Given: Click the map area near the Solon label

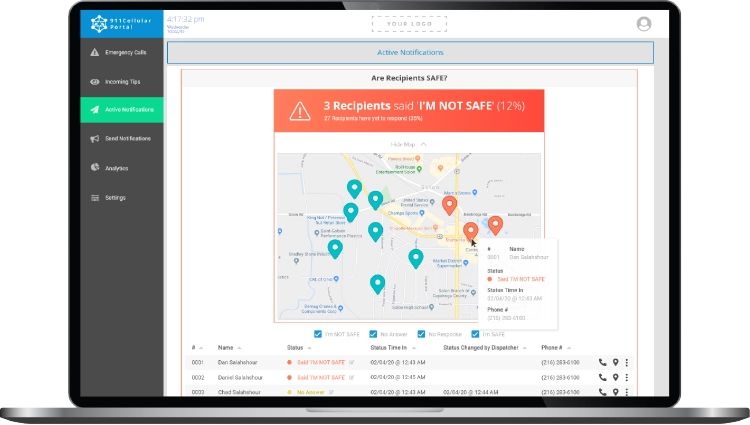Looking at the screenshot, I should pos(430,187).
